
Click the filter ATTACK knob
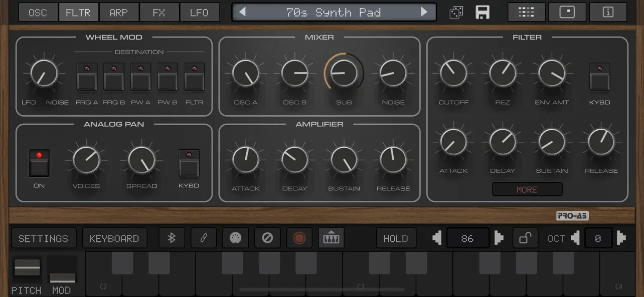(x=453, y=142)
